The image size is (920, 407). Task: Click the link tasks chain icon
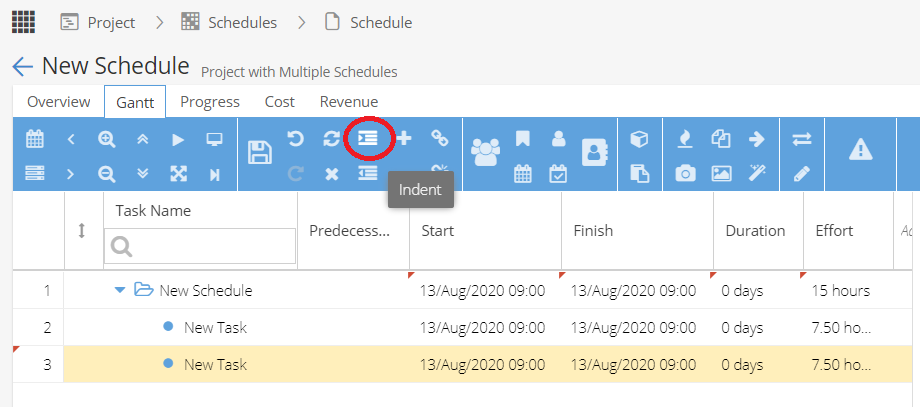[439, 138]
